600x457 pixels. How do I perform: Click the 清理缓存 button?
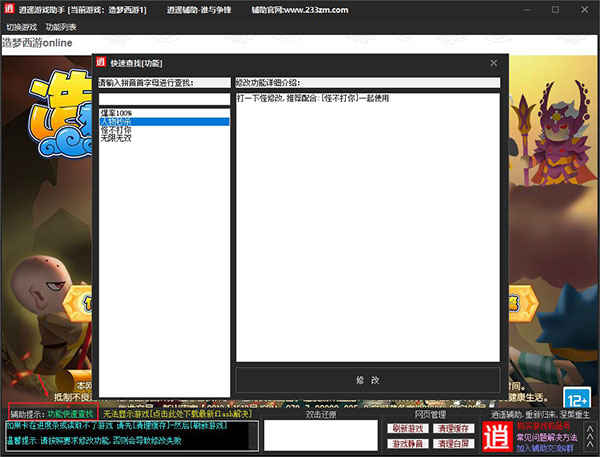(453, 428)
